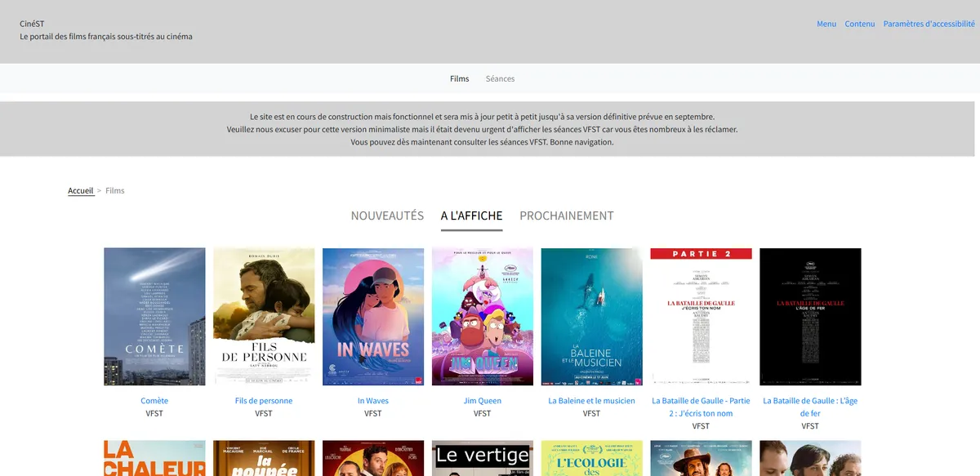Image resolution: width=980 pixels, height=476 pixels.
Task: Open the Comète movie poster
Action: pos(154,317)
